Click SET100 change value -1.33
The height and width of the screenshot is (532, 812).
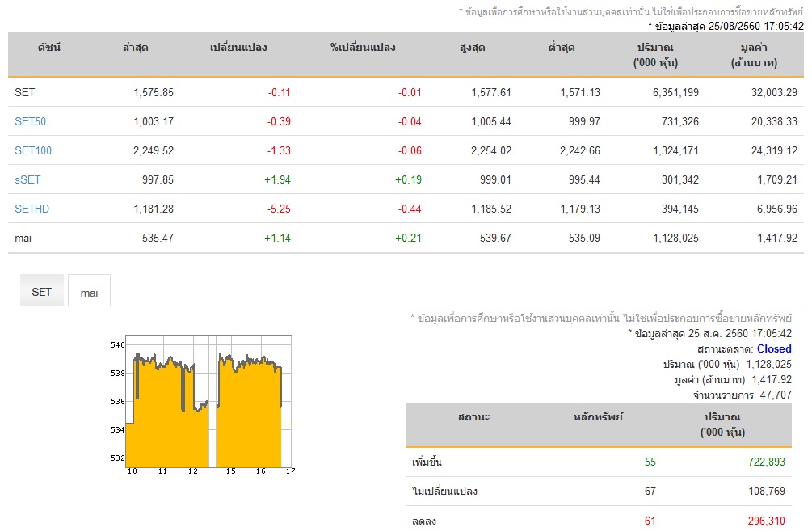click(279, 150)
